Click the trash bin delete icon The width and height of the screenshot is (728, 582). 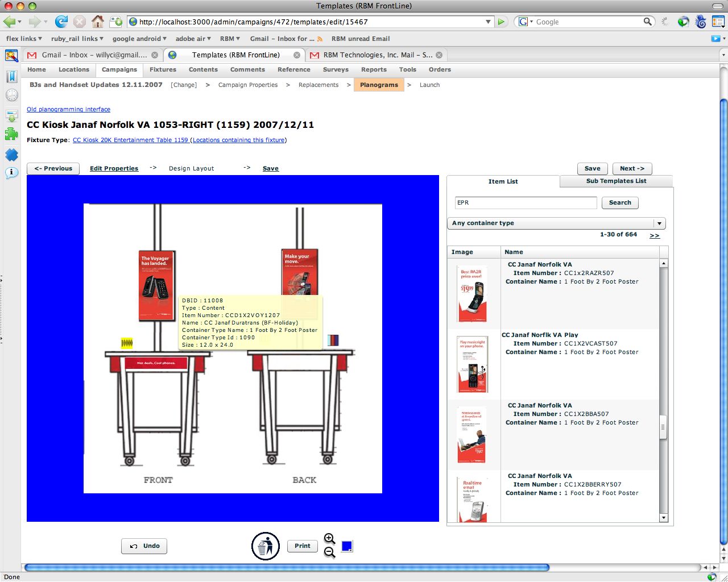[x=265, y=546]
